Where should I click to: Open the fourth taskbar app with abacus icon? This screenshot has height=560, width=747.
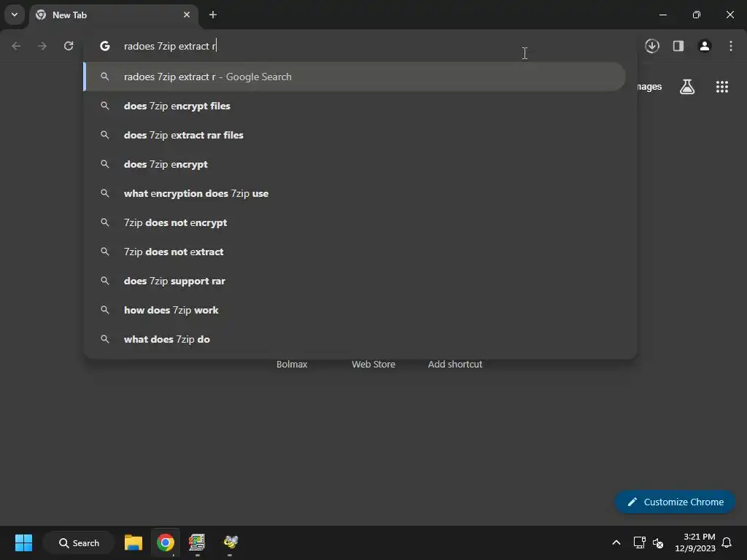click(197, 542)
